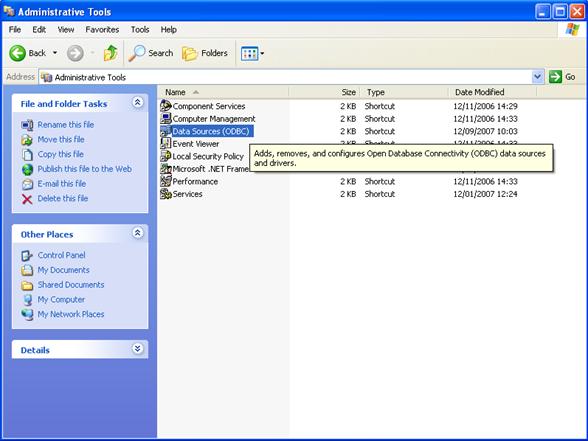This screenshot has height=441, width=588.
Task: Click the 12/09/2007 10:03 date cell
Action: (x=485, y=132)
